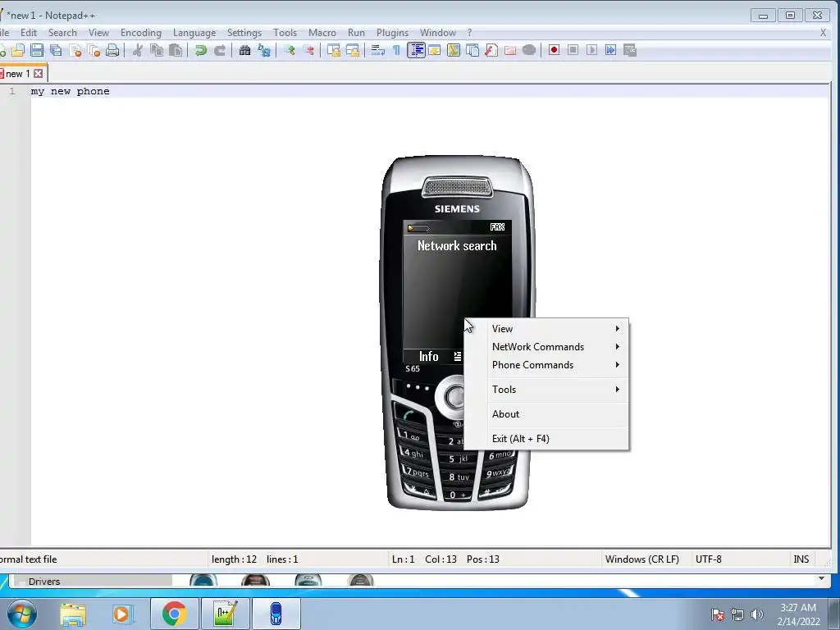Open the Encoding menu
840x630 pixels.
(141, 33)
